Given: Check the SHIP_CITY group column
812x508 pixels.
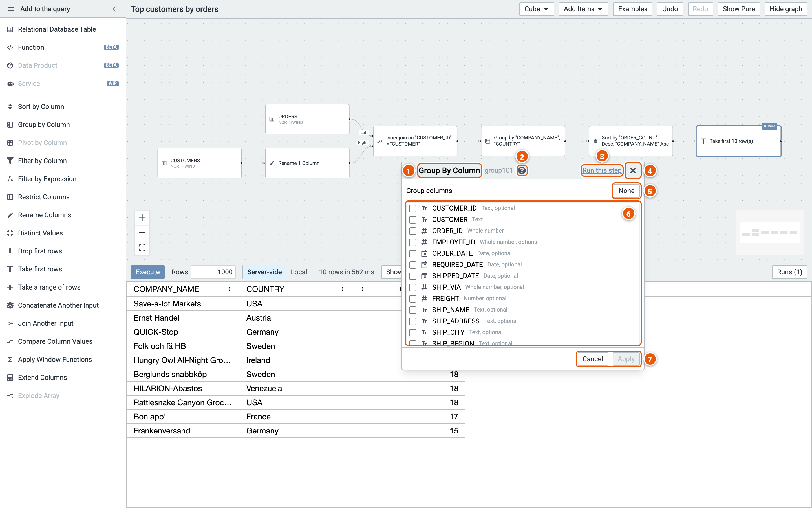Looking at the screenshot, I should click(413, 333).
